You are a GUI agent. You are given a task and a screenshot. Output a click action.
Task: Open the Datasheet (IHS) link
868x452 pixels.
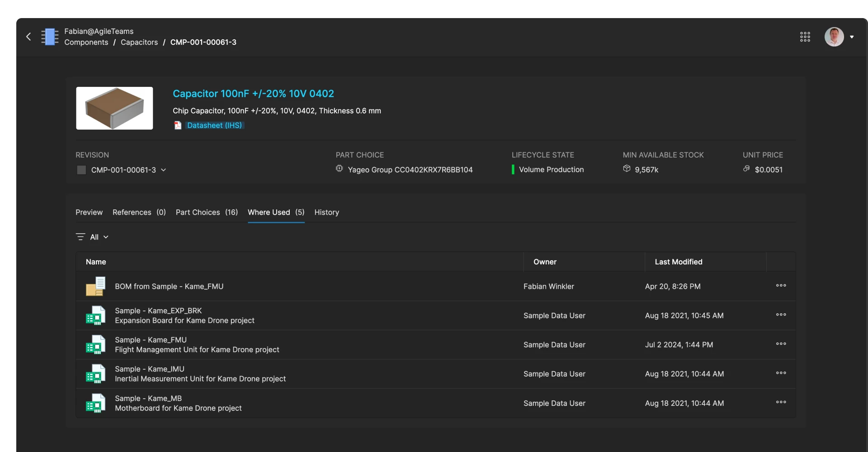coord(214,125)
